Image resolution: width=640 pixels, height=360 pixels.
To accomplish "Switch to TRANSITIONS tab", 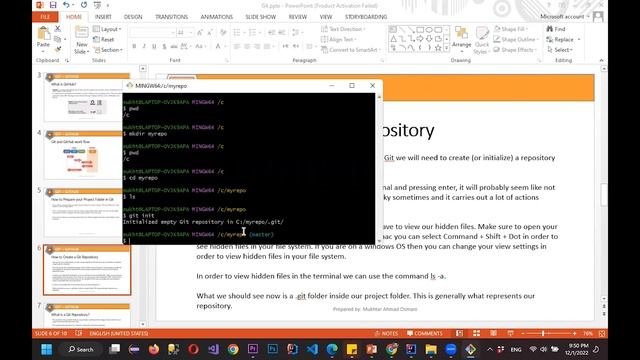I will [171, 17].
